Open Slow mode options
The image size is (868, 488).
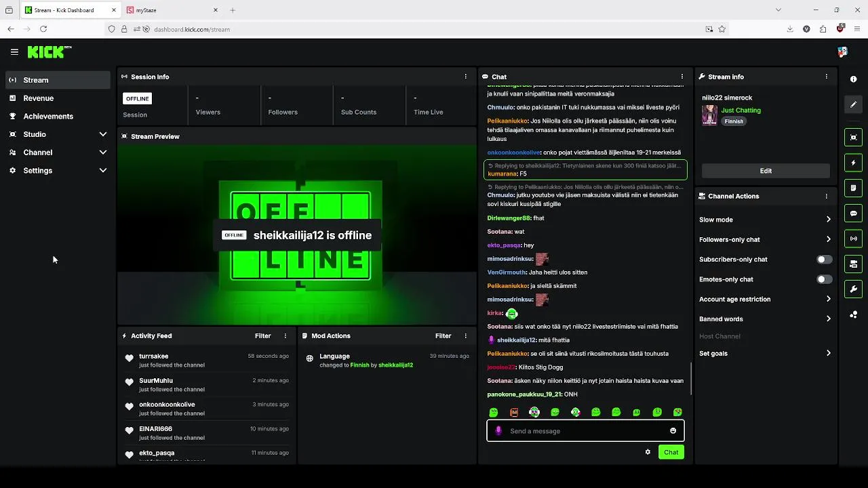pos(766,220)
